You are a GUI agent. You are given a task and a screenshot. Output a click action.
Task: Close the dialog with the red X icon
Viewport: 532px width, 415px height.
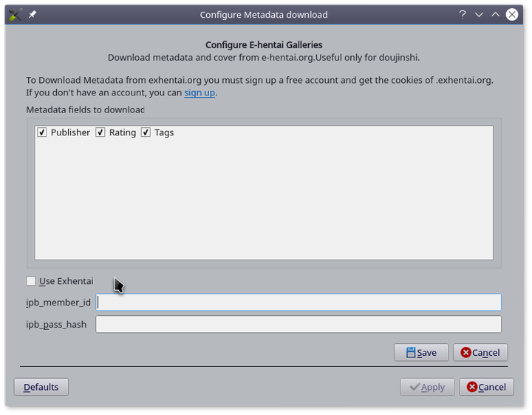click(x=512, y=14)
